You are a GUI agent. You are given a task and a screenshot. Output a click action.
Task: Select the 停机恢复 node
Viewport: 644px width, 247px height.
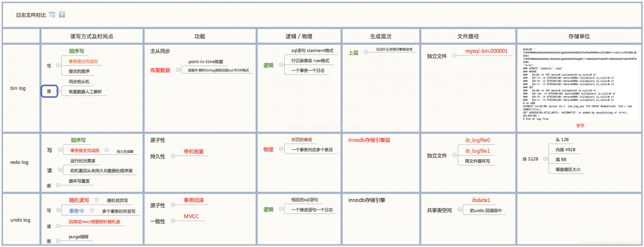tap(194, 151)
